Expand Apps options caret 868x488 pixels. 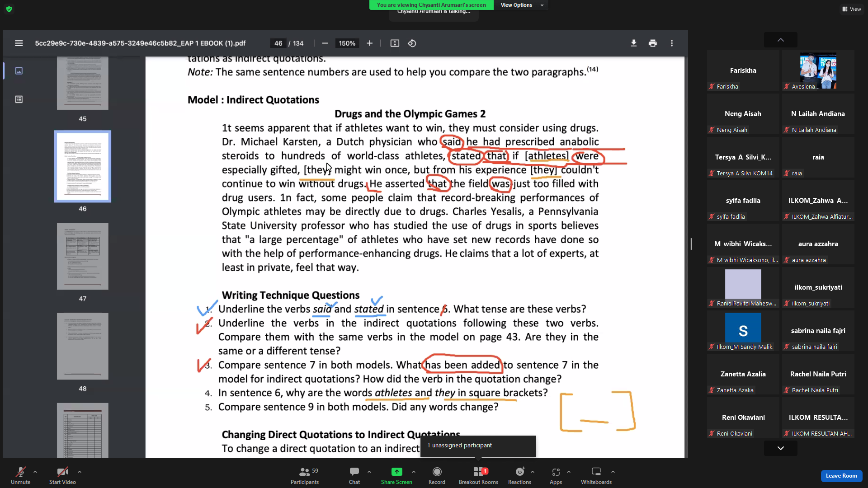click(569, 472)
